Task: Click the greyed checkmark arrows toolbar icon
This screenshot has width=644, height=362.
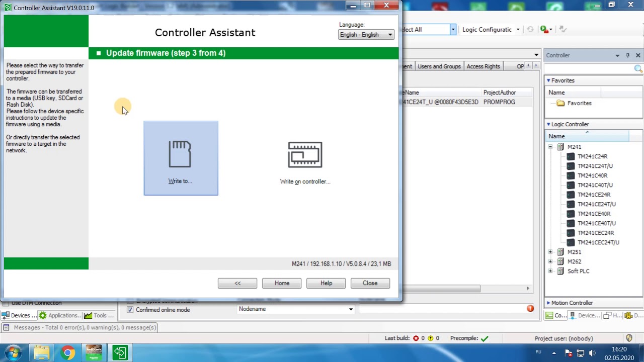Action: pos(562,30)
